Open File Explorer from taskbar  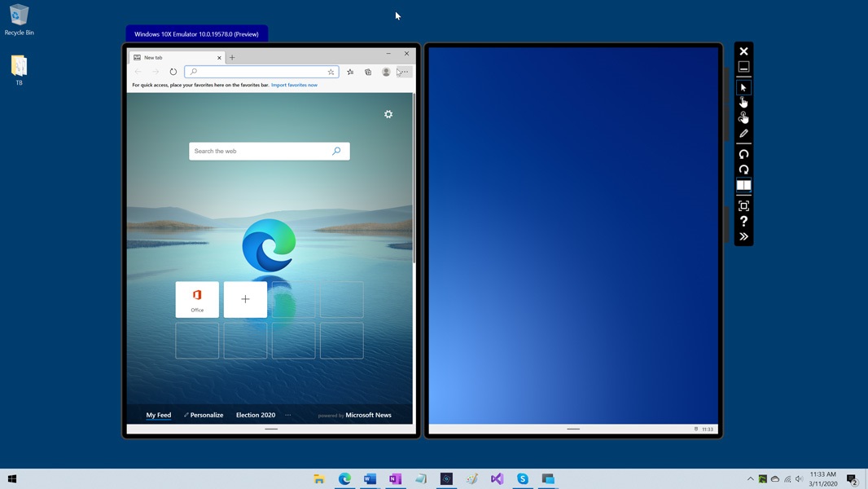click(319, 479)
